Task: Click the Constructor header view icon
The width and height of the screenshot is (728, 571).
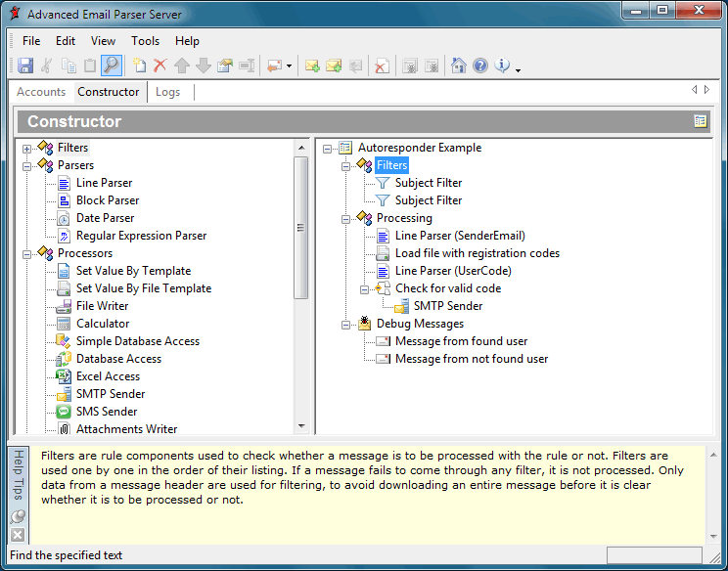Action: point(700,121)
